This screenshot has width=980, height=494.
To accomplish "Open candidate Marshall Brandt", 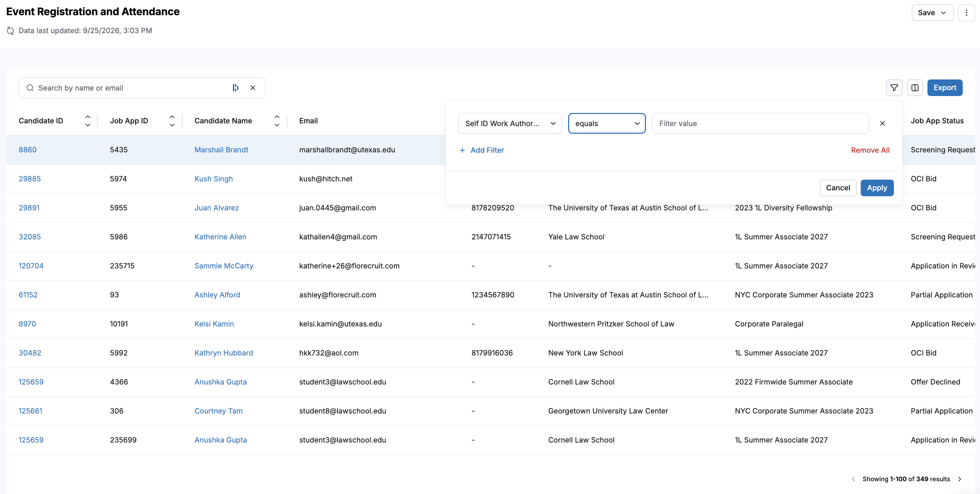I will 221,150.
